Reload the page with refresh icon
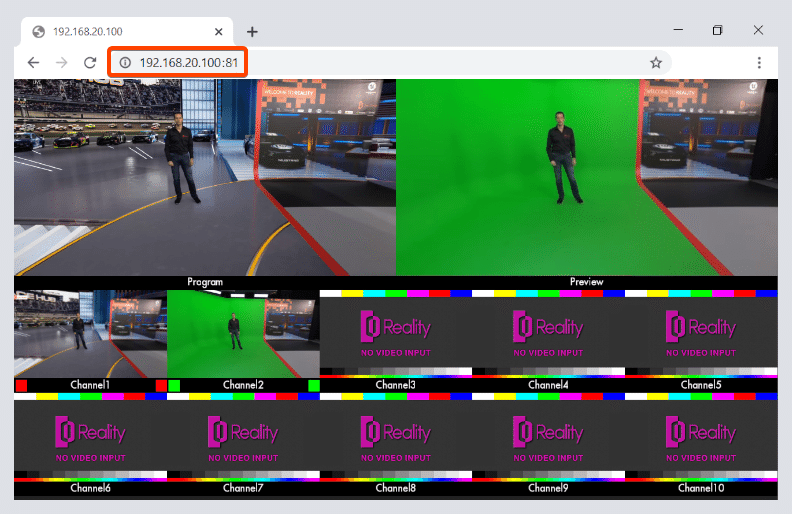The image size is (792, 514). [90, 63]
